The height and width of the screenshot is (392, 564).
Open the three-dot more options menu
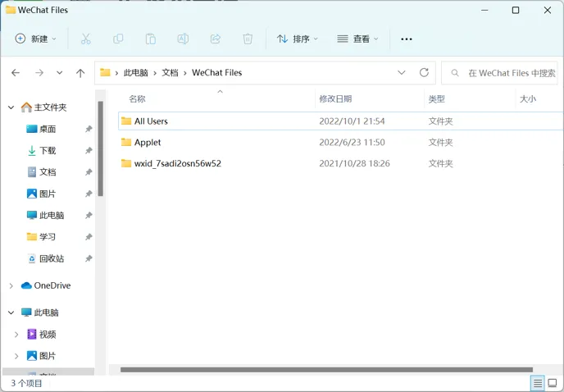click(407, 39)
